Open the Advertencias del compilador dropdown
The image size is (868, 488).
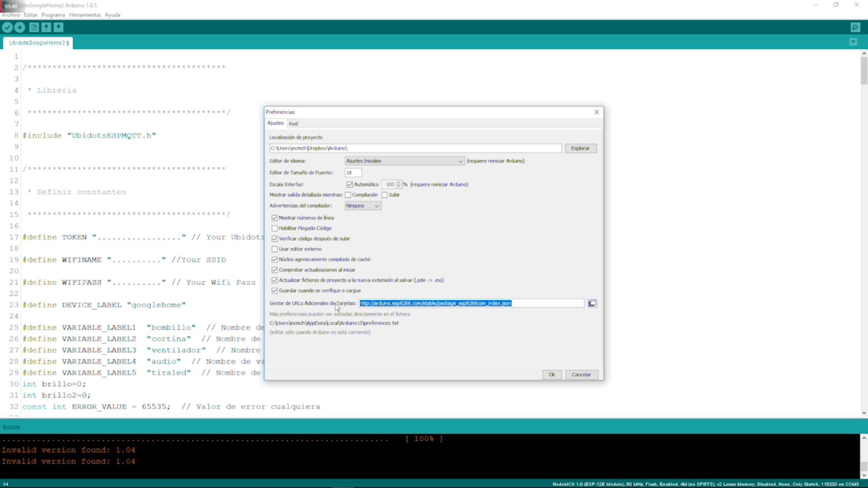pos(363,206)
